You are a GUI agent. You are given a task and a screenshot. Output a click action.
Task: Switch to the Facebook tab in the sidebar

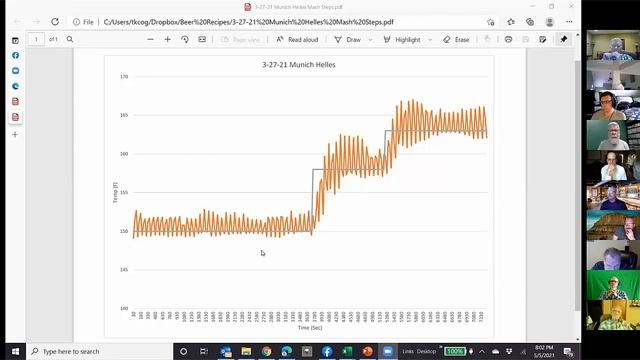pos(16,55)
